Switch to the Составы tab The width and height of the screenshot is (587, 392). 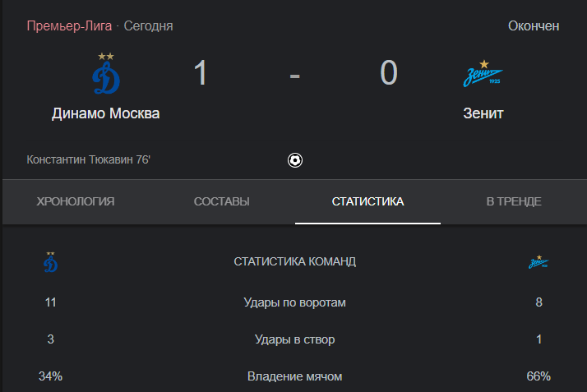[x=222, y=201]
